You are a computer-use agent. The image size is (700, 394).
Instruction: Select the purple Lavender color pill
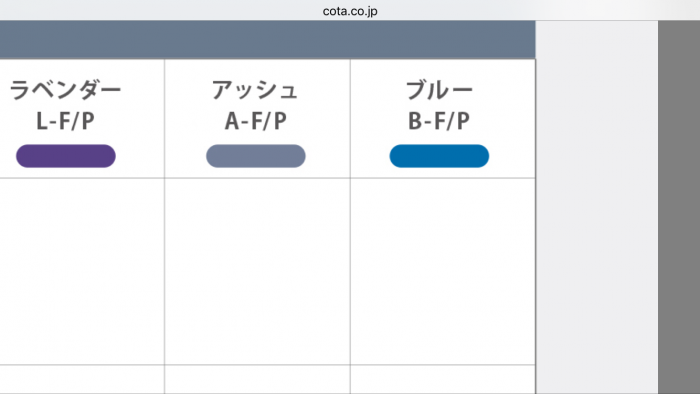click(x=66, y=156)
